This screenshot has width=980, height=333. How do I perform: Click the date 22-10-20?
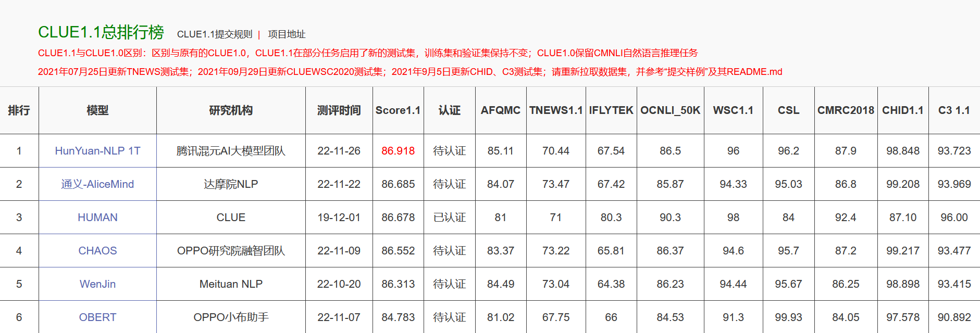click(339, 284)
